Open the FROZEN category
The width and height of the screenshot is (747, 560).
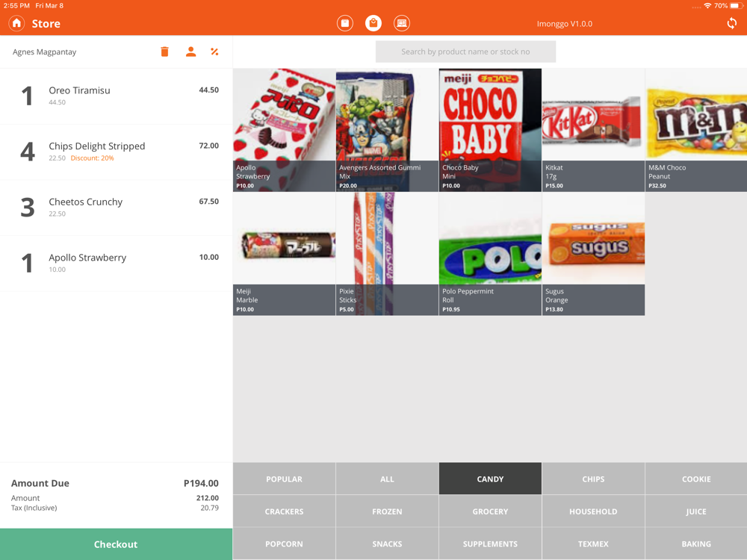point(387,511)
